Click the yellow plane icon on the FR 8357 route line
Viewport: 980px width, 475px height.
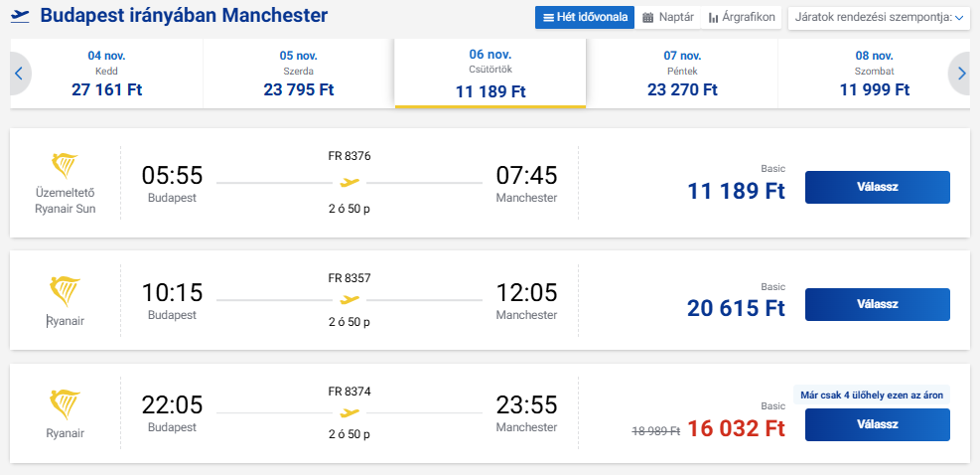pyautogui.click(x=349, y=299)
